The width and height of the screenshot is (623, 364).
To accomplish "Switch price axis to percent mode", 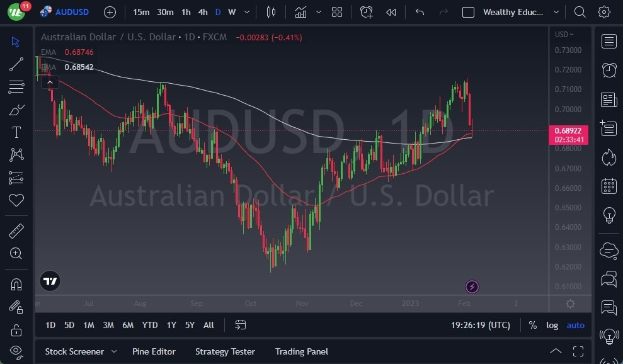I will click(532, 325).
